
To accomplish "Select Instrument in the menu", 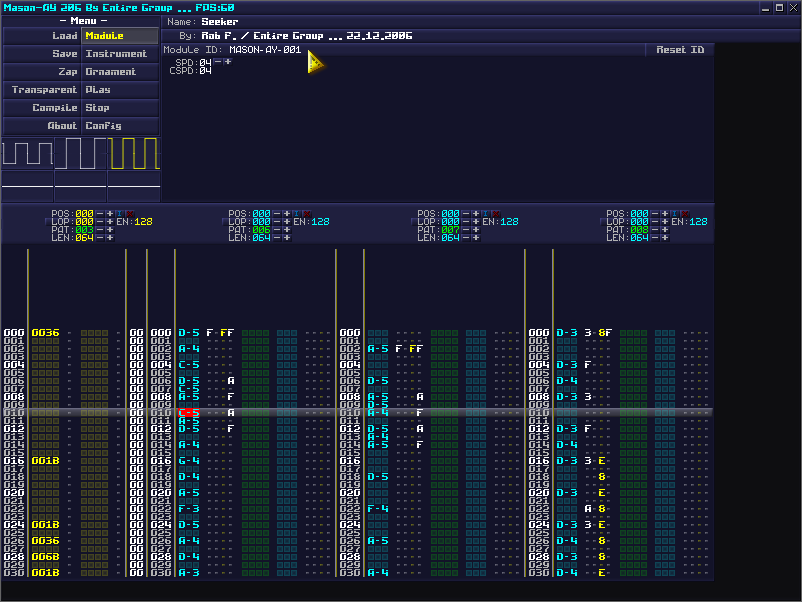I will [120, 54].
